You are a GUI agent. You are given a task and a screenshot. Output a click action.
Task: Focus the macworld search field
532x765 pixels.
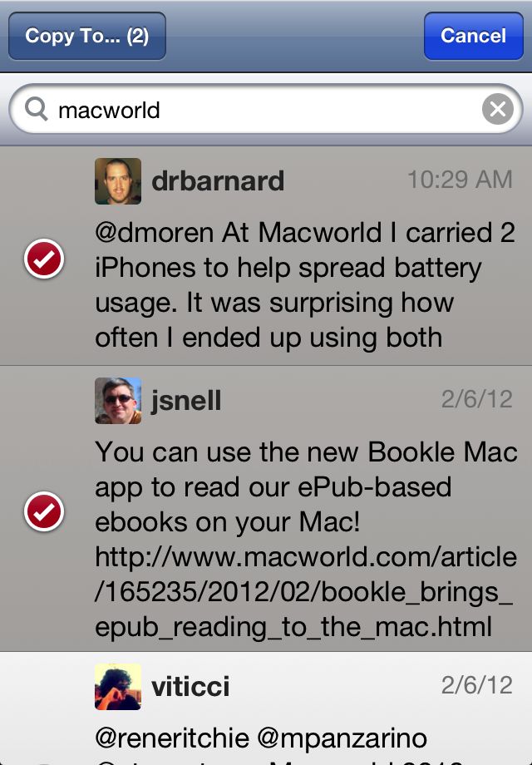tap(266, 109)
